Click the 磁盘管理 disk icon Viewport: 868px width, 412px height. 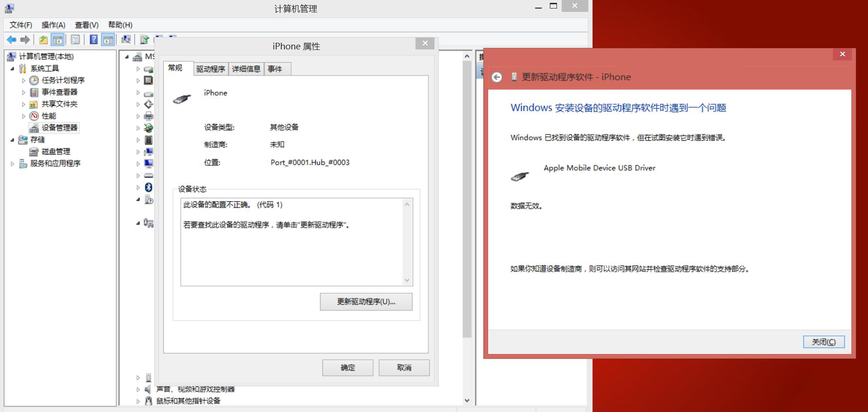pos(34,152)
